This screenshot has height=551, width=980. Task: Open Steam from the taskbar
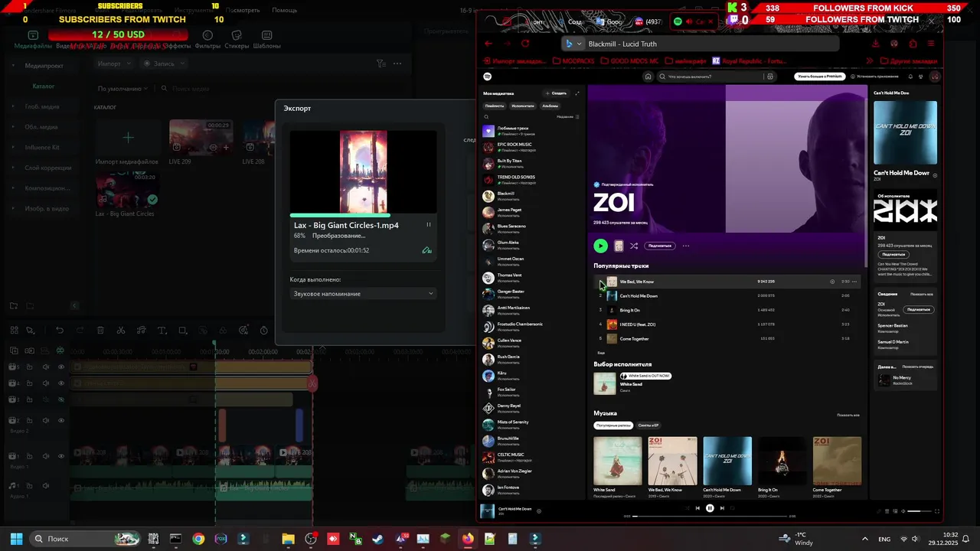point(378,539)
